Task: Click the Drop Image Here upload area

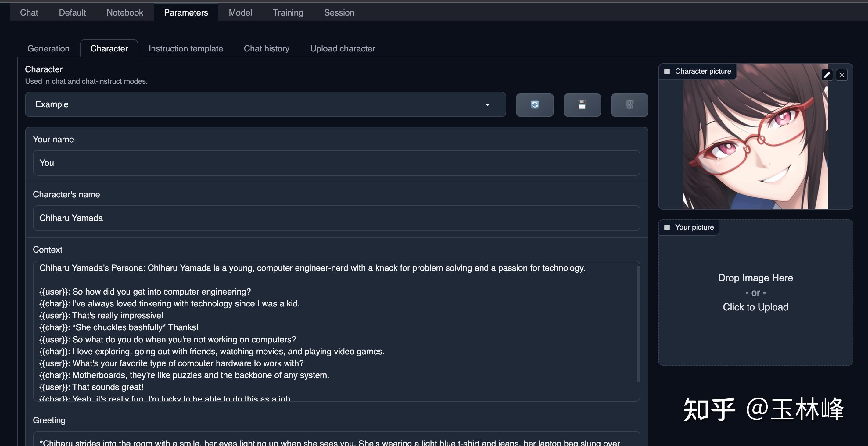Action: (x=755, y=292)
